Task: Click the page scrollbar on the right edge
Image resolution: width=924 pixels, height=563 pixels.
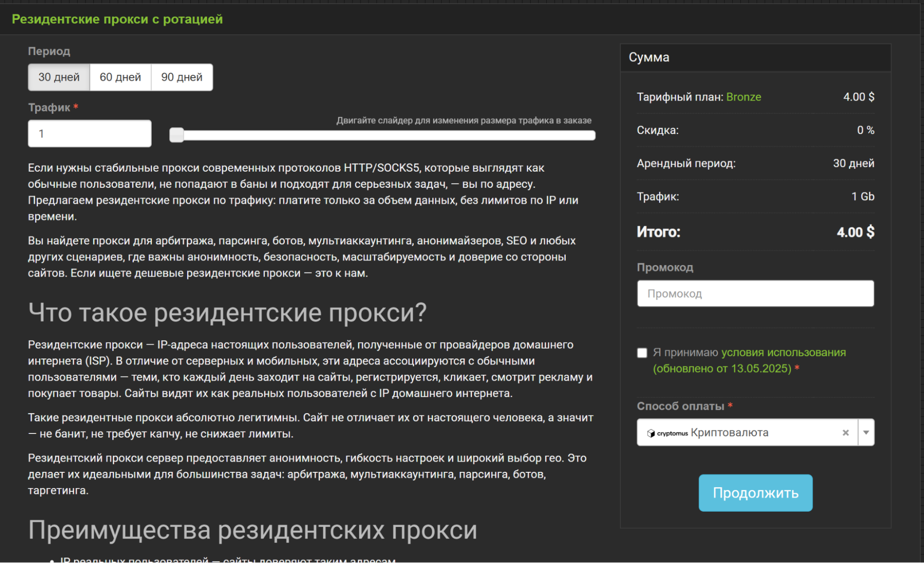Action: tap(921, 278)
